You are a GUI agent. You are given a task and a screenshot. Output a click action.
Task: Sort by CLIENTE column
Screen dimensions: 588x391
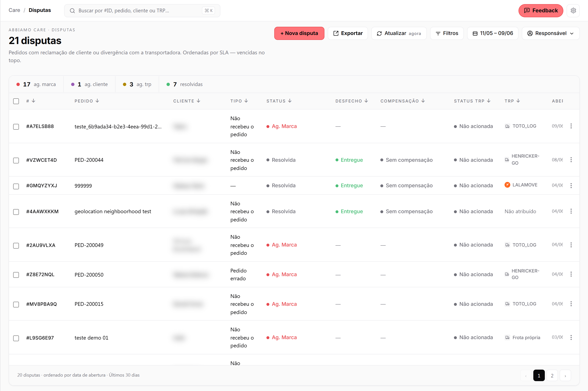click(x=187, y=101)
